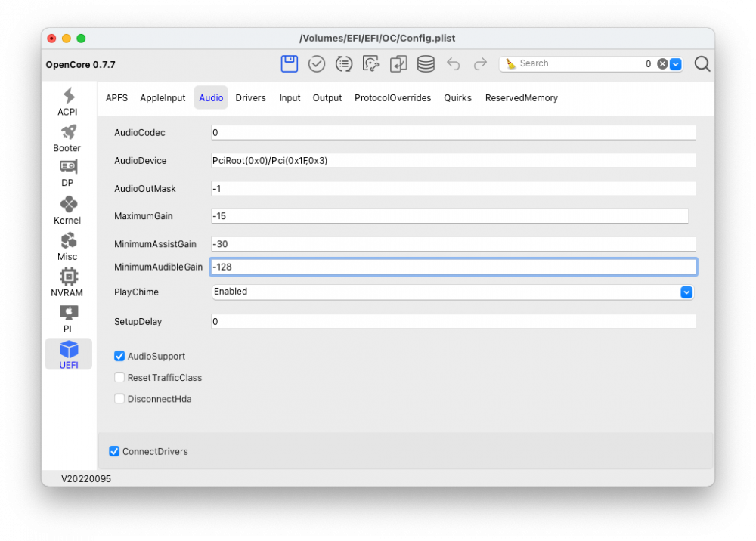Click the database stack icon in toolbar

426,63
